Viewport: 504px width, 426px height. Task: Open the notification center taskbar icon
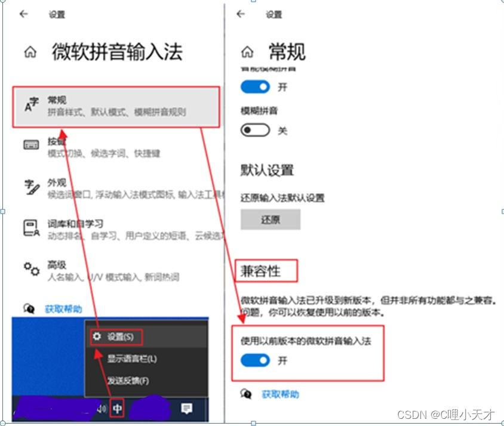(187, 408)
